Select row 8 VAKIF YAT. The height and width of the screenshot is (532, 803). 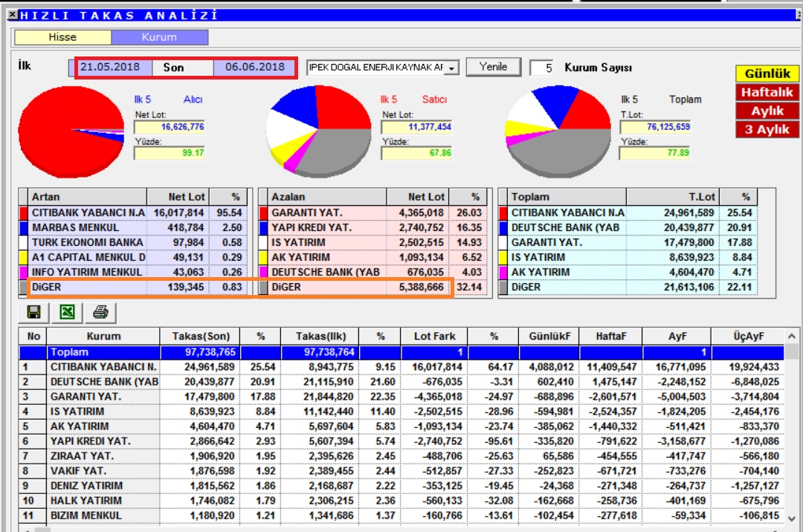point(401,470)
